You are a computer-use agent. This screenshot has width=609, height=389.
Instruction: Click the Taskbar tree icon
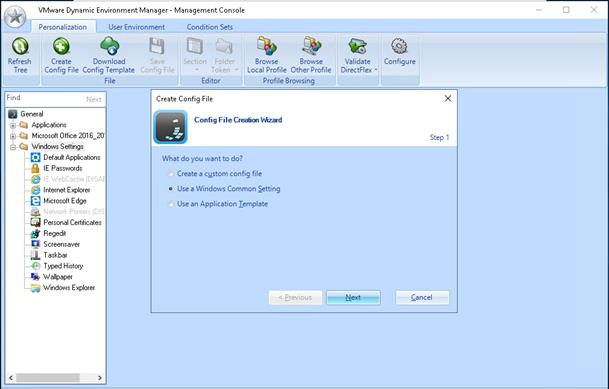[35, 255]
